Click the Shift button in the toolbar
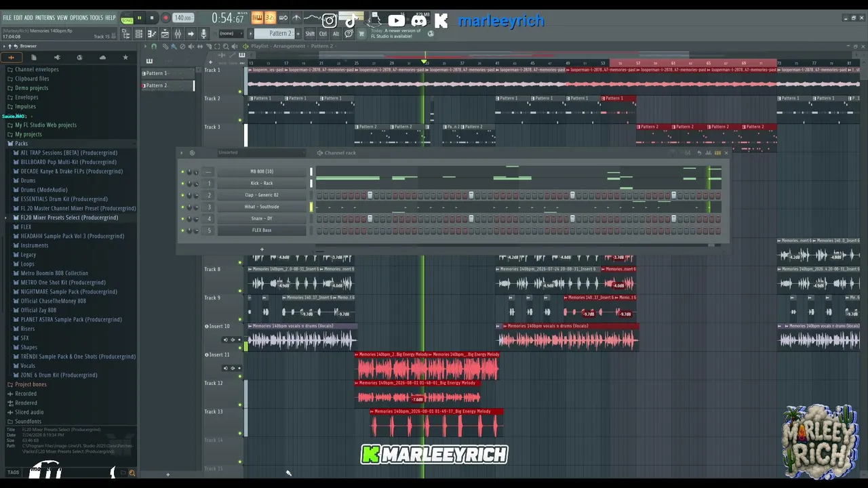This screenshot has width=868, height=488. [x=310, y=34]
